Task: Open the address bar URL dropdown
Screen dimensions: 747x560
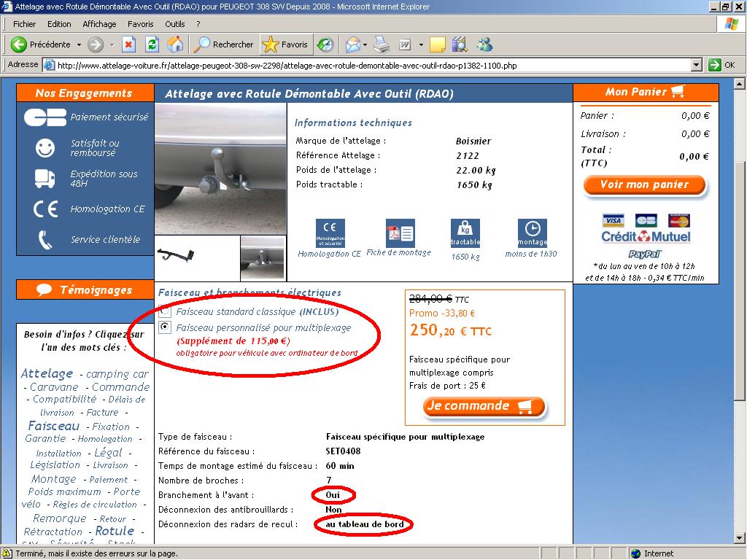Action: (x=696, y=65)
